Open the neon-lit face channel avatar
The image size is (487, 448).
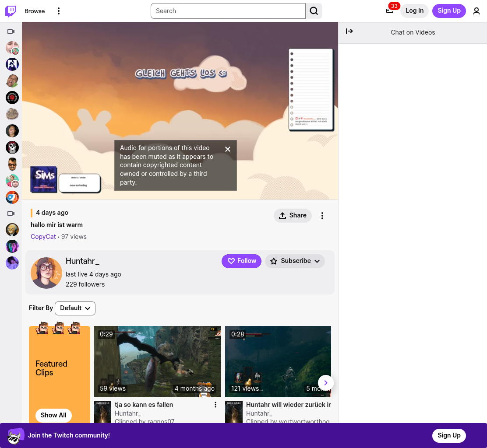pos(12,246)
